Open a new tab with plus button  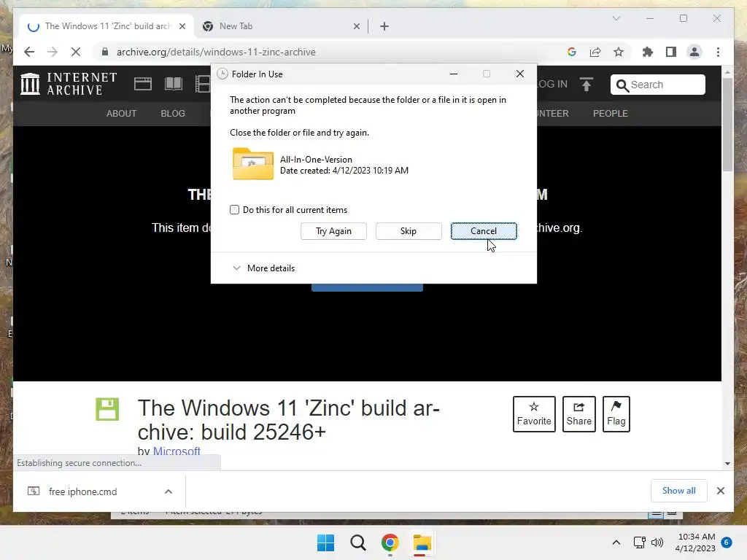384,26
